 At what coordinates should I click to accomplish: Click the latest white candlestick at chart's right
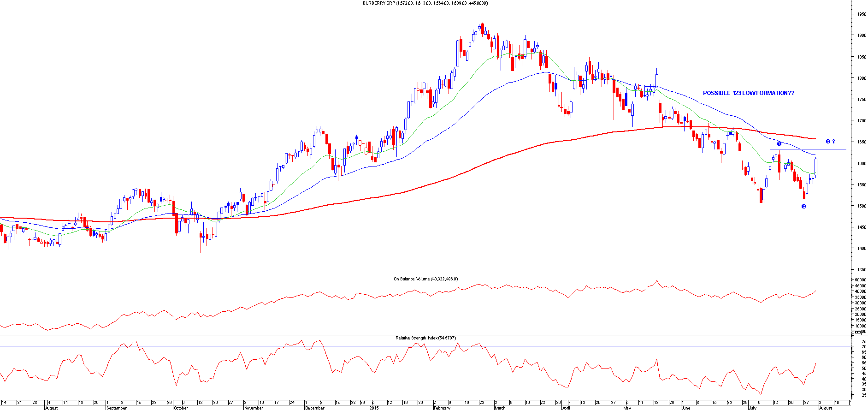(x=816, y=166)
